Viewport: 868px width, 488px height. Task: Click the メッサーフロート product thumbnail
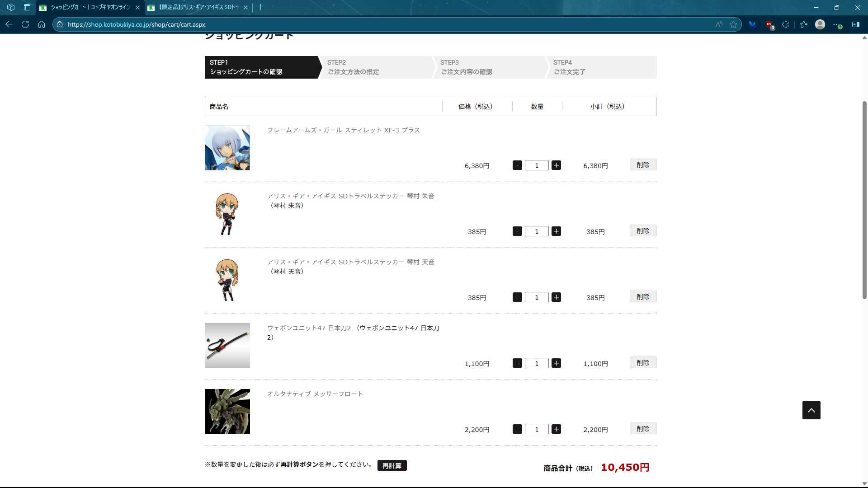pos(227,412)
